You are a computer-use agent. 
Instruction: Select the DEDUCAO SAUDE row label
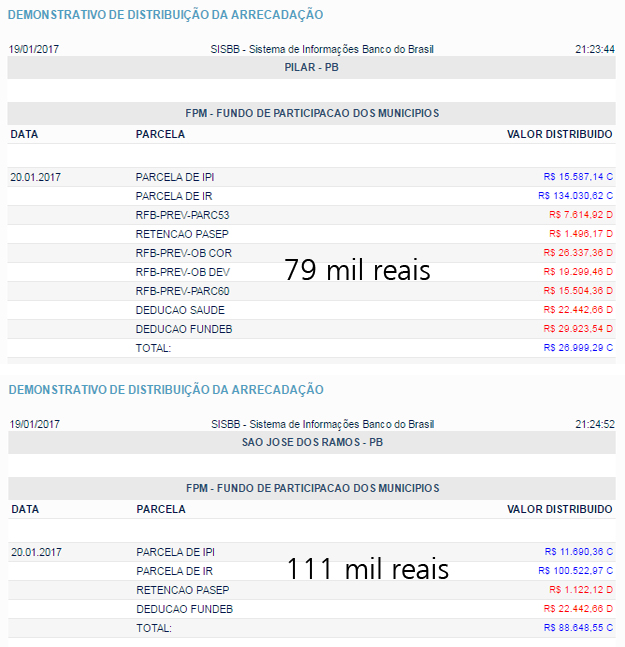point(180,310)
